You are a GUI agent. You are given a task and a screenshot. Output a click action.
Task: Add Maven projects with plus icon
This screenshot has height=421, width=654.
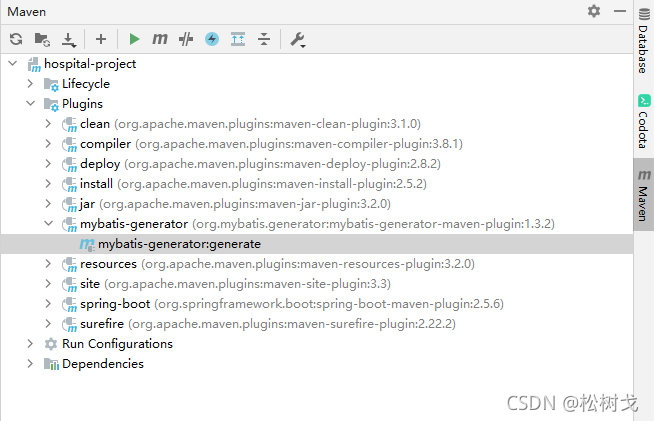pyautogui.click(x=101, y=39)
